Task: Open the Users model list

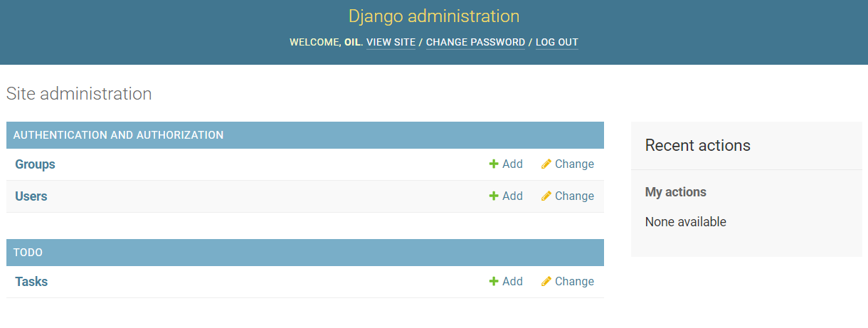Action: click(31, 196)
